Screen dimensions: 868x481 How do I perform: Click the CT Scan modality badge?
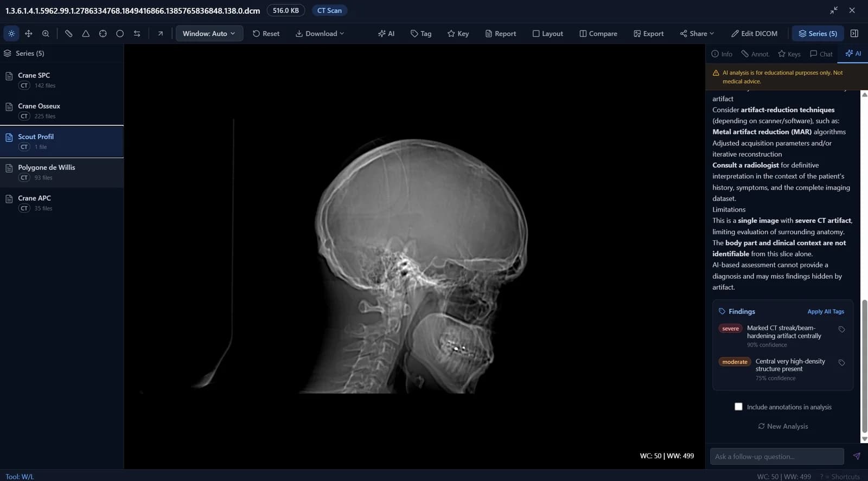pyautogui.click(x=329, y=10)
